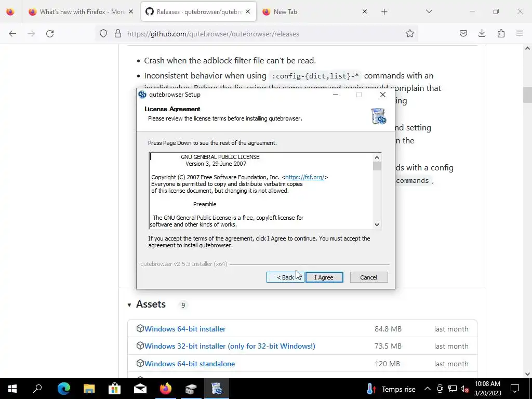The height and width of the screenshot is (399, 532).
Task: Open Microsoft Store from the taskbar
Action: click(x=114, y=389)
